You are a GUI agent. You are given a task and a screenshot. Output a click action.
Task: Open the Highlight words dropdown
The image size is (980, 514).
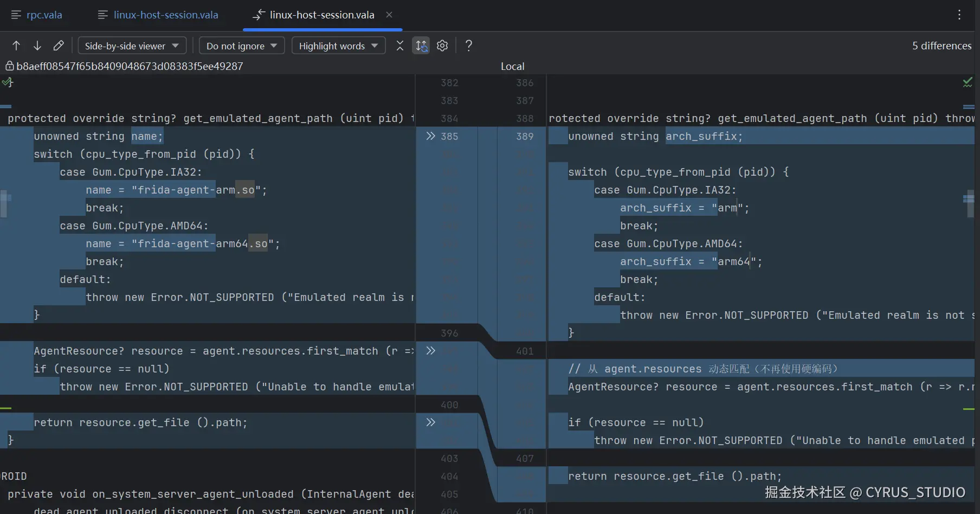click(x=338, y=46)
